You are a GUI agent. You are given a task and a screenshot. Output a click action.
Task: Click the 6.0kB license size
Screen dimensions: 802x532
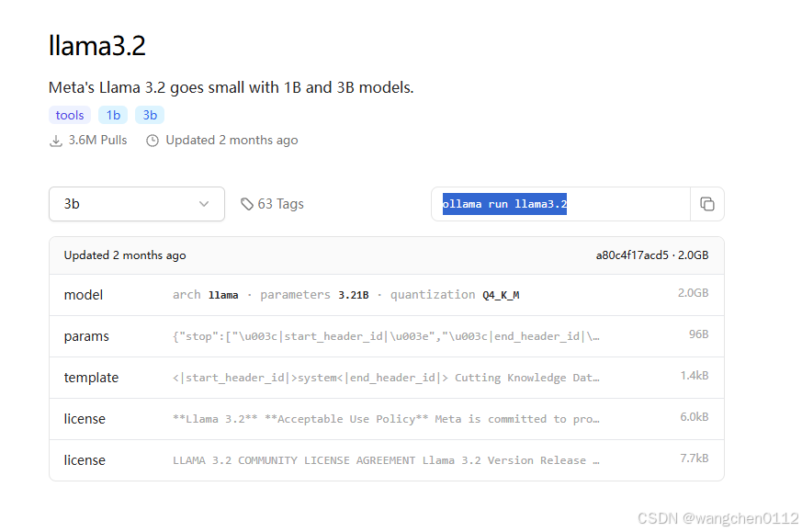(695, 417)
